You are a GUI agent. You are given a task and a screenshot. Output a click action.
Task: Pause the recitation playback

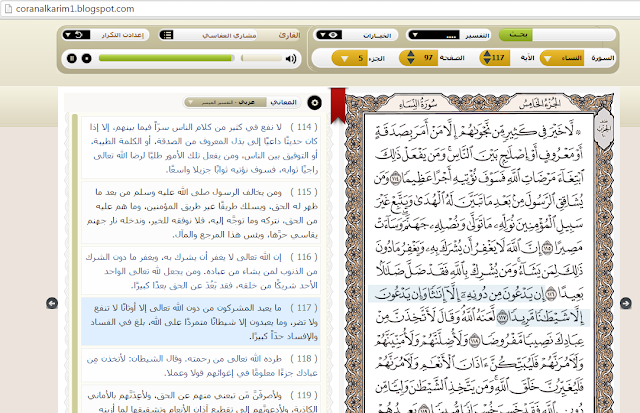click(71, 58)
